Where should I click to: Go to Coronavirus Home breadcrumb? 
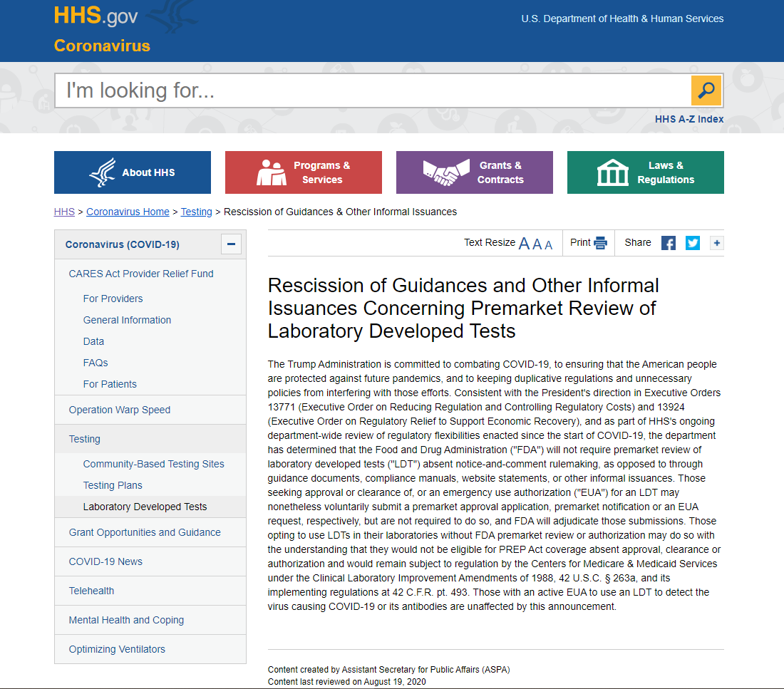(128, 212)
